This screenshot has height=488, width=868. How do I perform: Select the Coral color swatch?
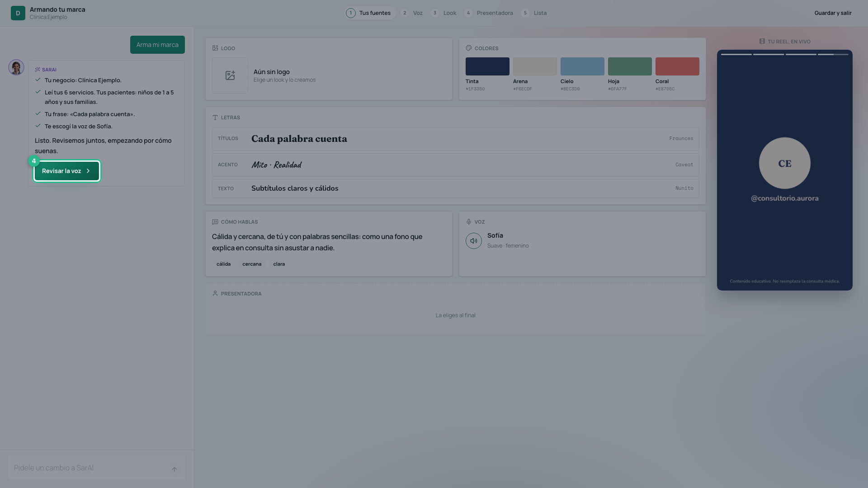click(x=677, y=66)
